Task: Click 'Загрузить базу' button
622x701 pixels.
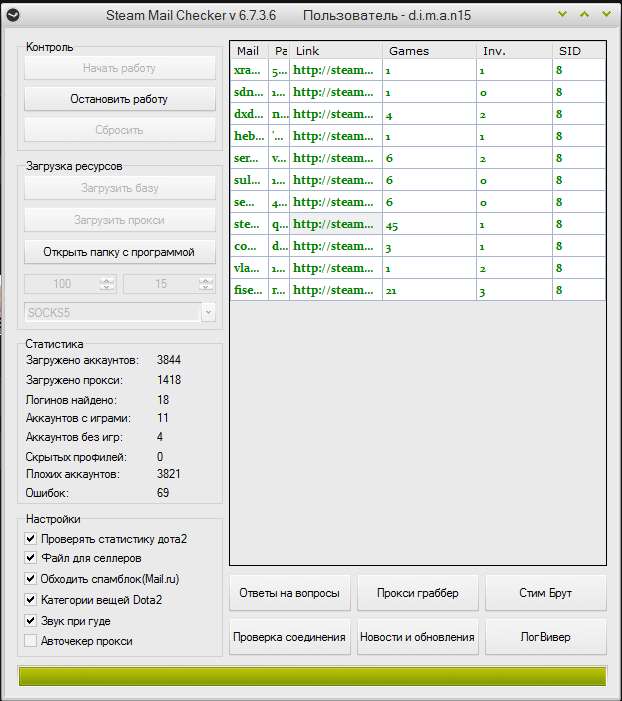Action: pos(119,188)
